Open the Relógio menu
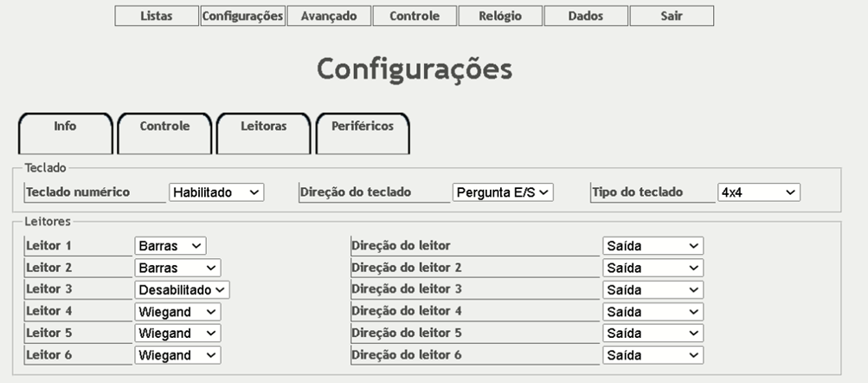This screenshot has height=383, width=868. [500, 16]
